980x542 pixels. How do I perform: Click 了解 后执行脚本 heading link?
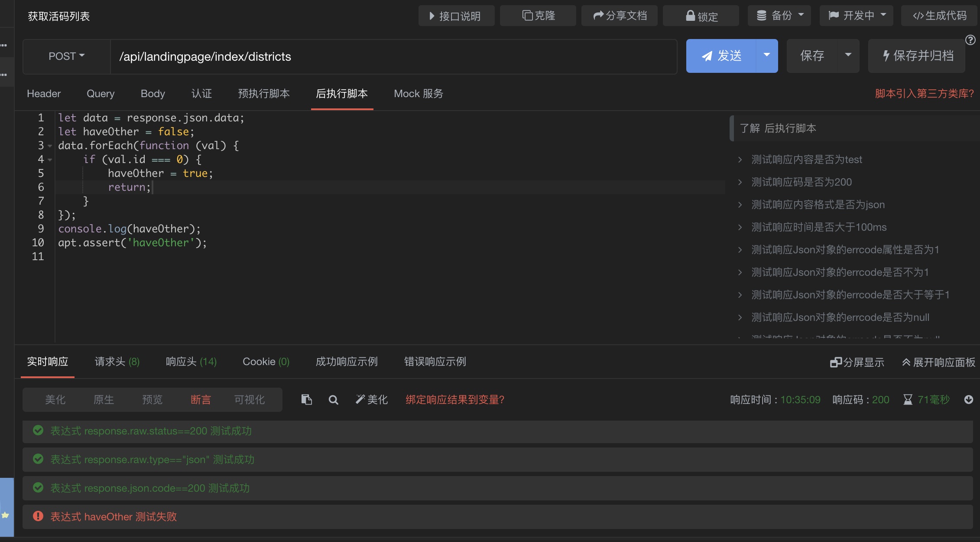pos(778,128)
